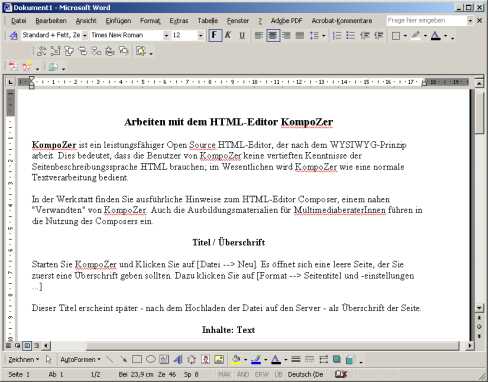
Task: Open the Styles and Formatting pane icon
Action: coord(13,35)
